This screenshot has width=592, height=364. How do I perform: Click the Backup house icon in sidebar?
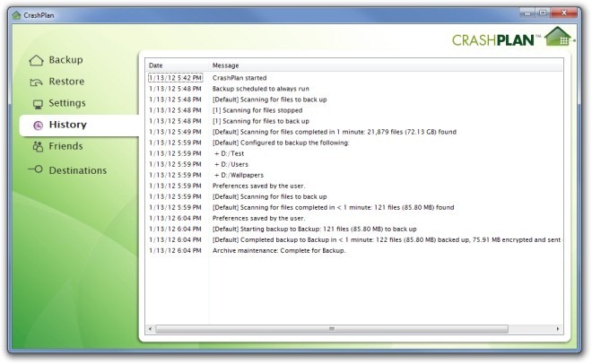tap(36, 60)
